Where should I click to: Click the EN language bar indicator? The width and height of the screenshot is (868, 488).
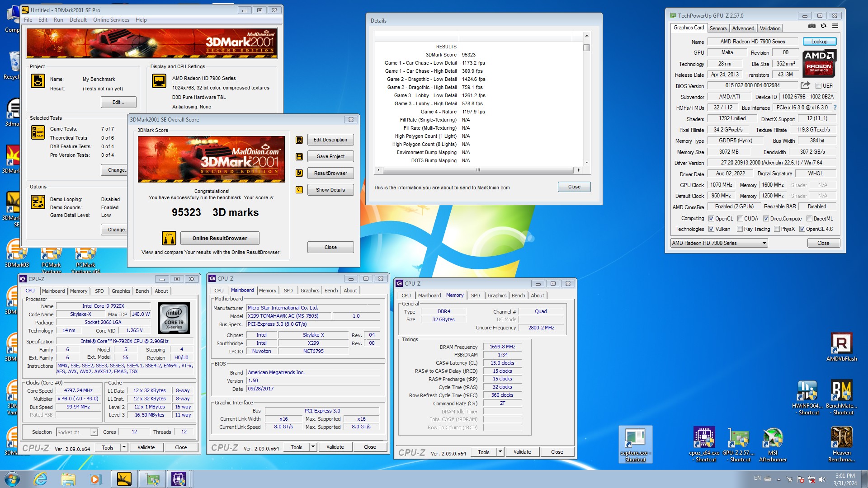[757, 478]
